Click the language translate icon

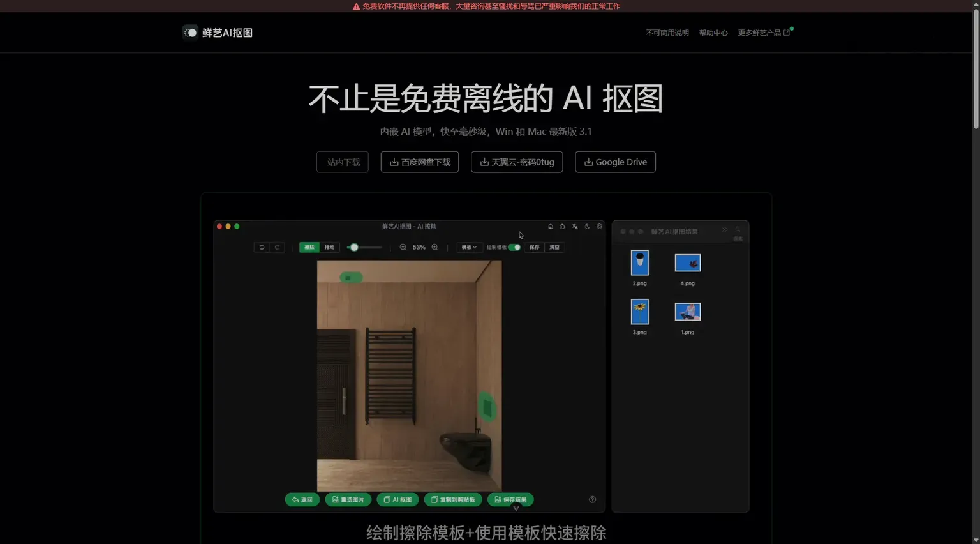point(575,227)
